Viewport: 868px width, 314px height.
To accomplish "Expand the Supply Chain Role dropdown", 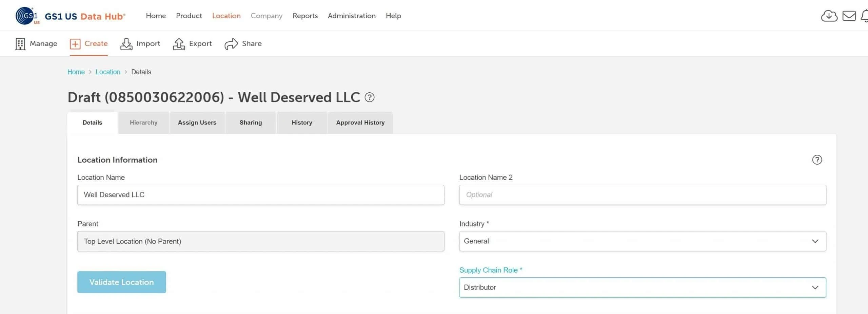I will click(643, 288).
